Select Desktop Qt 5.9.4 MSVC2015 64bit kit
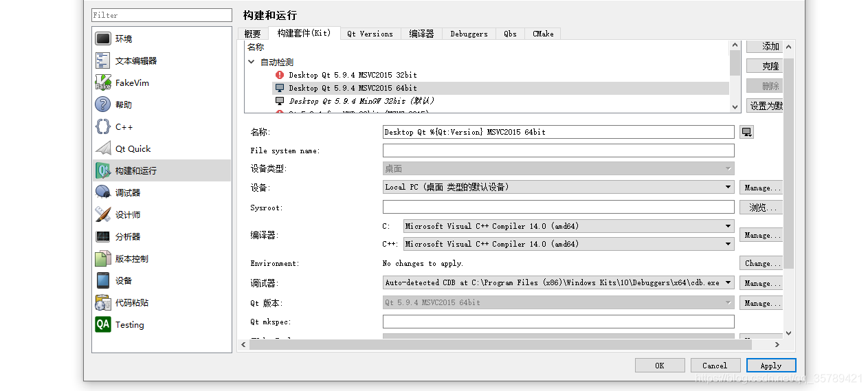The image size is (868, 391). tap(353, 88)
